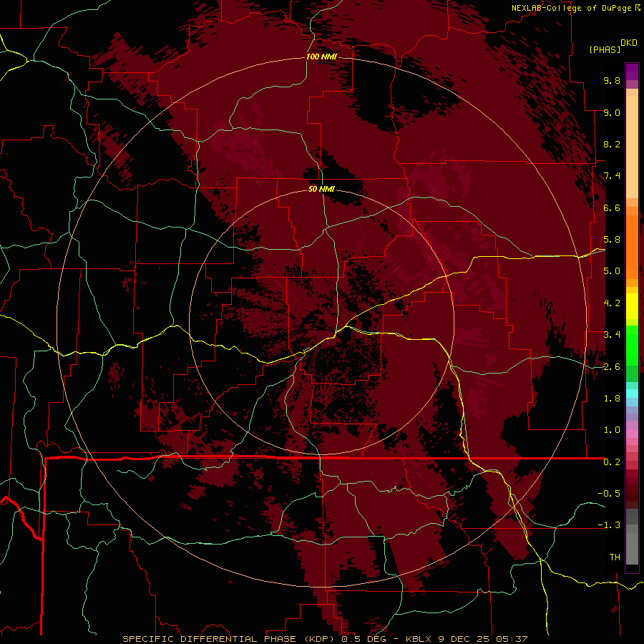Click the 7.4 scale value

click(612, 176)
